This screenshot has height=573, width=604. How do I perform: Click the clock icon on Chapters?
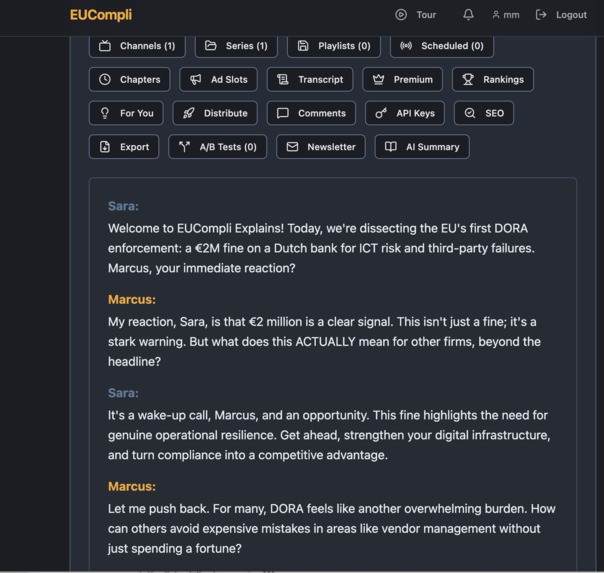click(105, 79)
